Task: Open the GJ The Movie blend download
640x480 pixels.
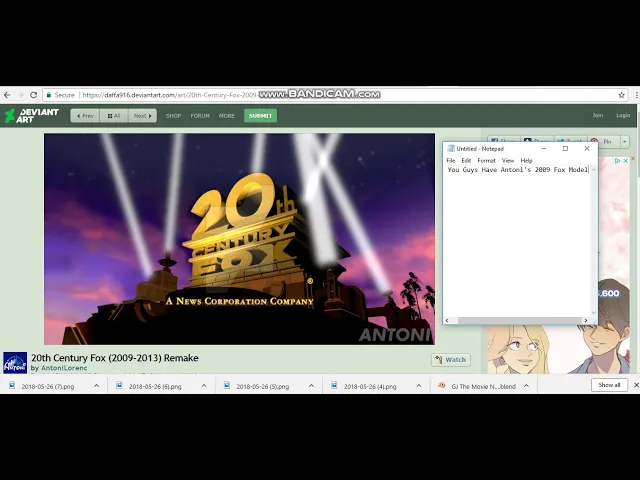Action: [x=483, y=386]
